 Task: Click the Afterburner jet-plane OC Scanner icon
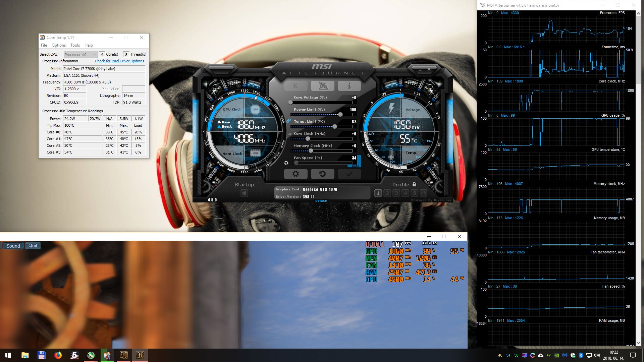click(x=322, y=86)
